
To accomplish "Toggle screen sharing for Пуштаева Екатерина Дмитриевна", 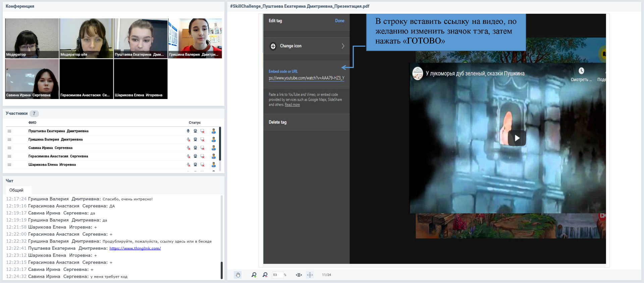I will tap(203, 131).
